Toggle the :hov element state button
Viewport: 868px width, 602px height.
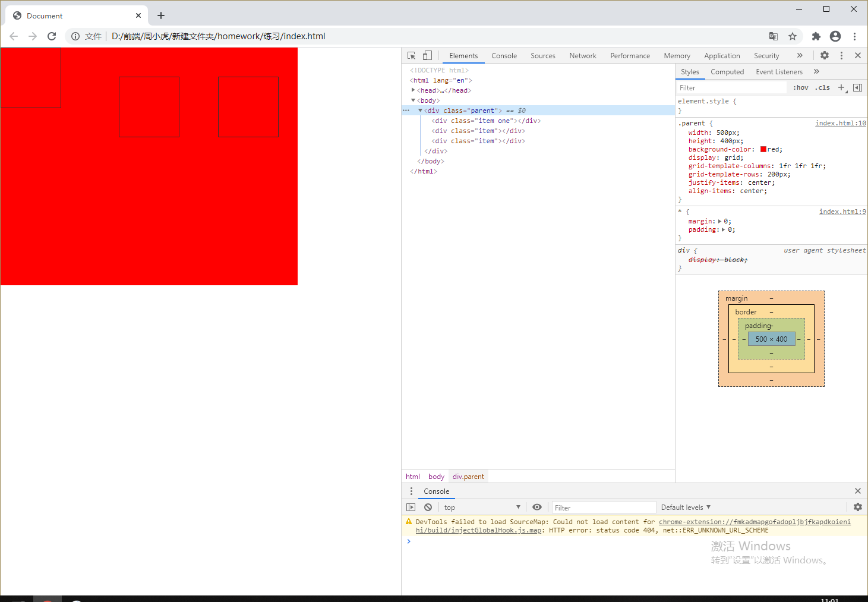[x=801, y=87]
